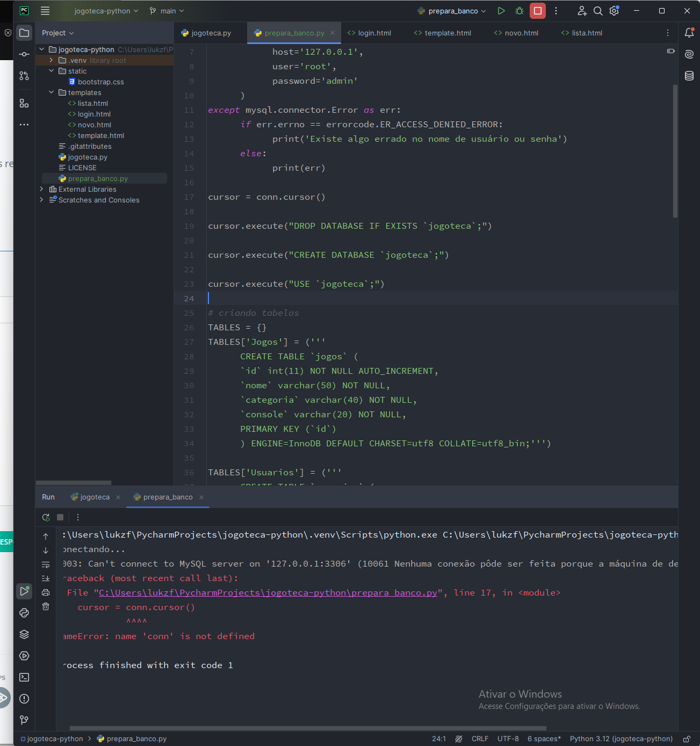Switch to template.html editor tab
The width and height of the screenshot is (700, 746).
pos(442,33)
